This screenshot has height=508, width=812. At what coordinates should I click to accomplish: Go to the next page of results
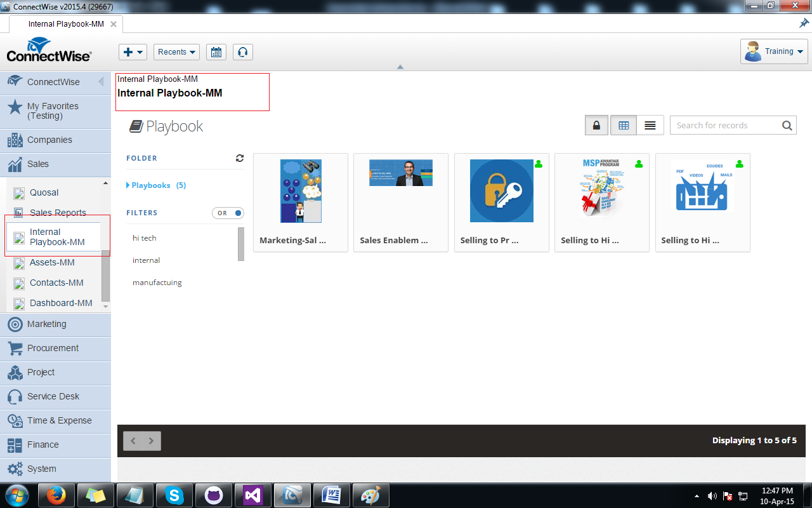[152, 441]
